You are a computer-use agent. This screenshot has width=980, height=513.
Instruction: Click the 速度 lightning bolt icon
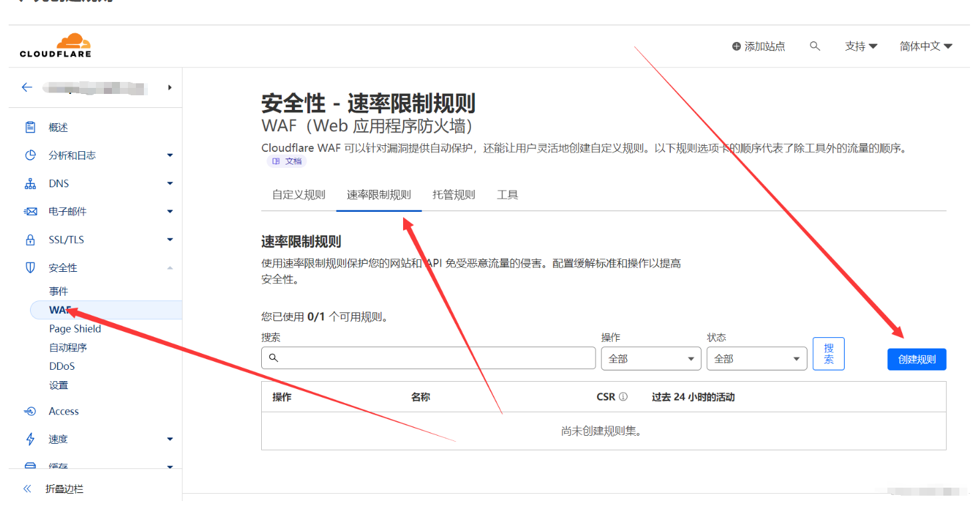pyautogui.click(x=30, y=439)
